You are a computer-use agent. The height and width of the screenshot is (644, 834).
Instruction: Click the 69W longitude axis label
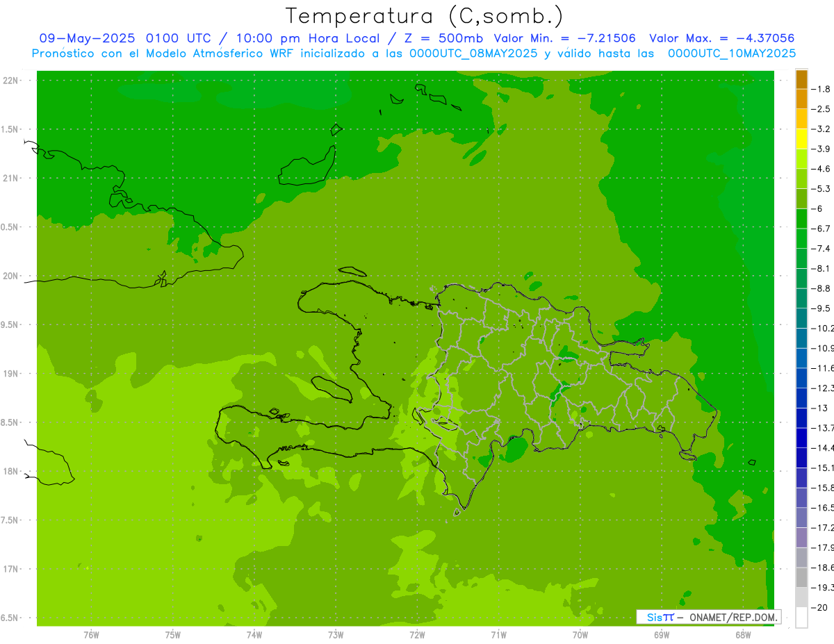point(662,634)
